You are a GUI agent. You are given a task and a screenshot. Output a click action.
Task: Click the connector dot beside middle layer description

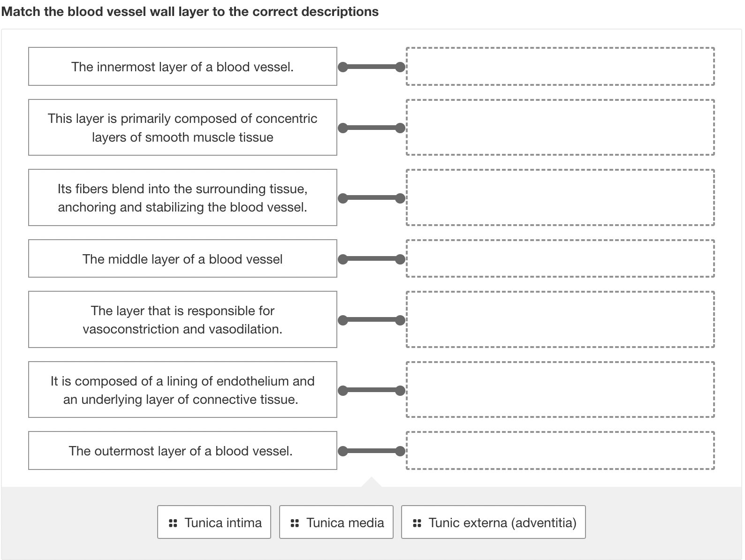tap(343, 258)
